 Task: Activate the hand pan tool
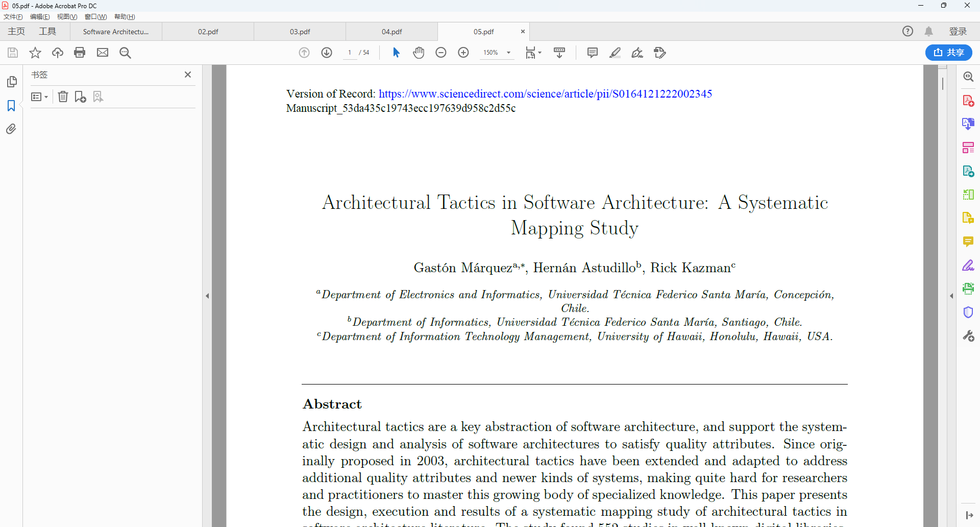[419, 53]
